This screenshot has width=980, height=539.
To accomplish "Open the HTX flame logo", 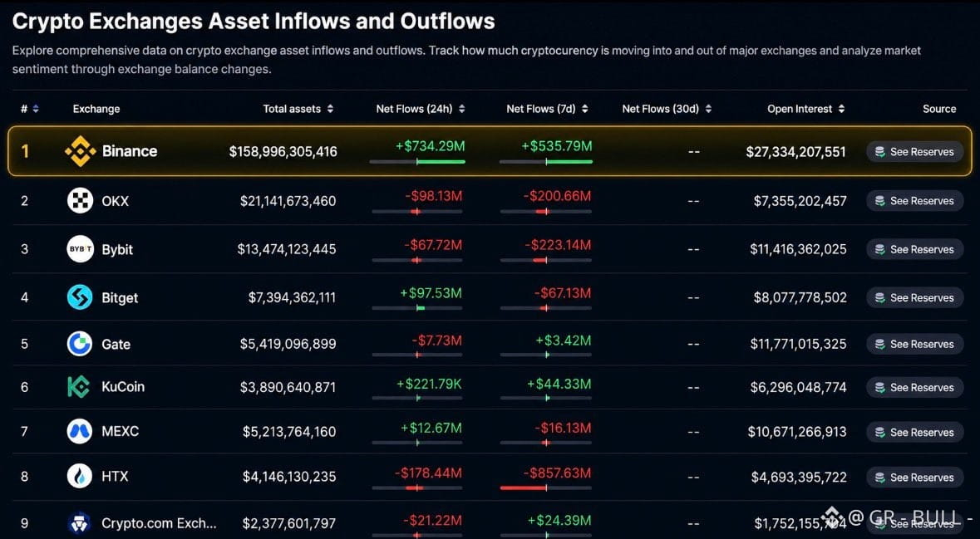I will click(80, 477).
